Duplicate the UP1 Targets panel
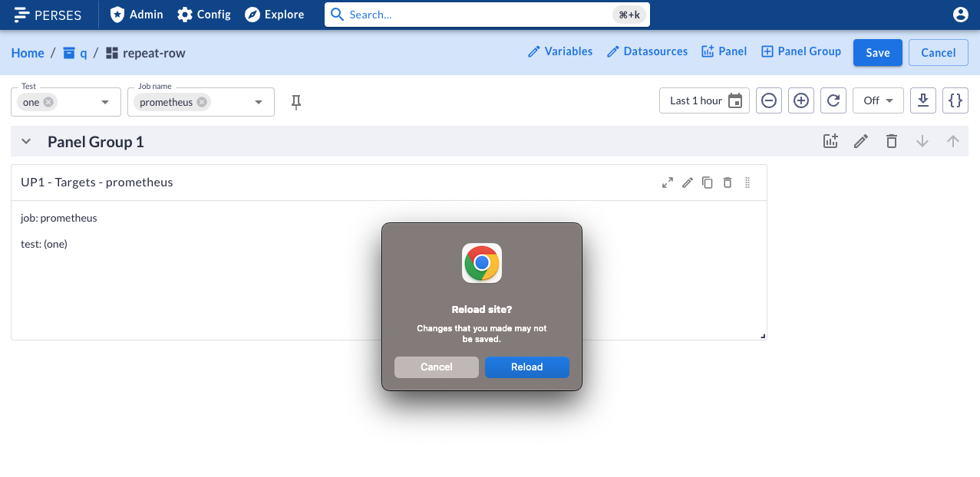980x477 pixels. tap(707, 183)
